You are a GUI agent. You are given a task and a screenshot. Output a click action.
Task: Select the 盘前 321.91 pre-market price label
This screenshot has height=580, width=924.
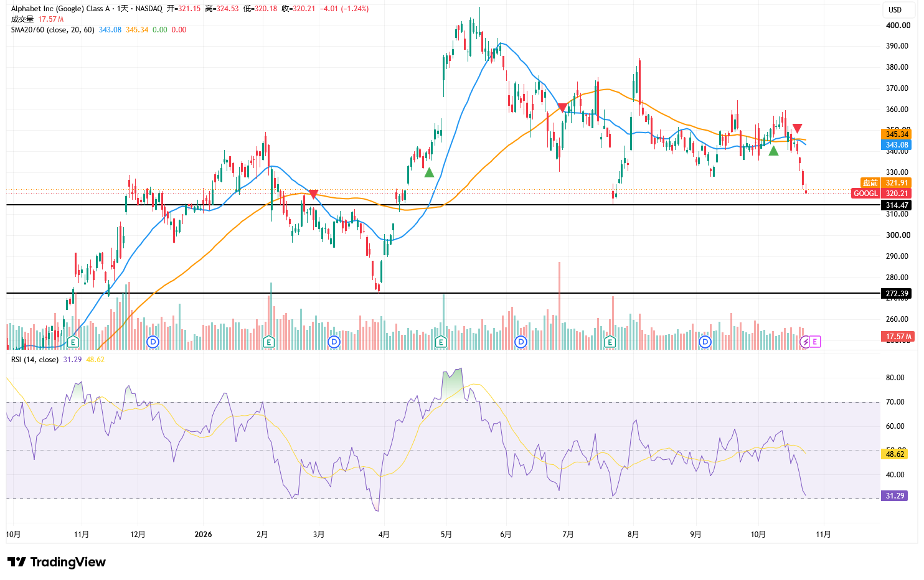[x=886, y=183]
